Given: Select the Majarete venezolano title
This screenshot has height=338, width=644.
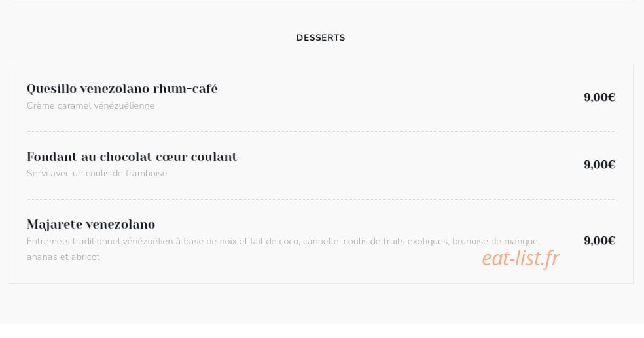Looking at the screenshot, I should pos(91,225).
